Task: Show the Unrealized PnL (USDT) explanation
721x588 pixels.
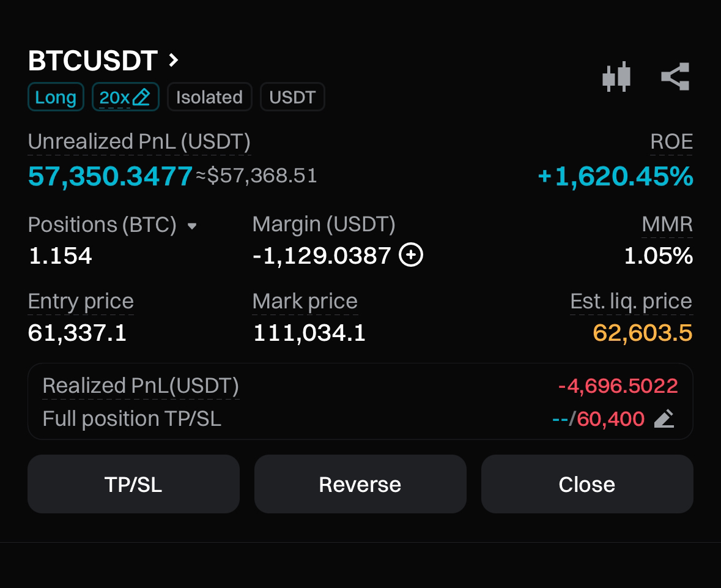Action: coord(139,142)
